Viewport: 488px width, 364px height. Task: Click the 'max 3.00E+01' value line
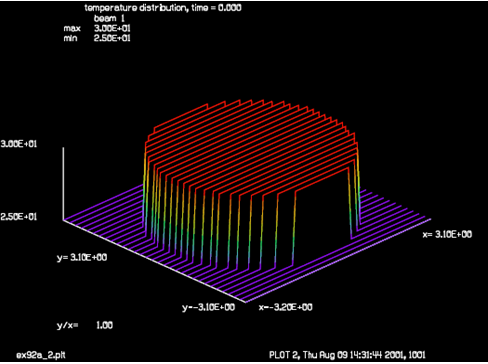97,28
